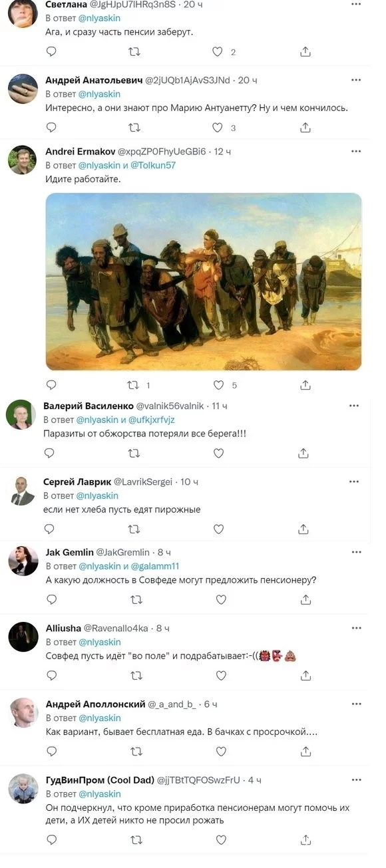Like Андрей Аполлонский's бесплатная еда tweet
This screenshot has width=386, height=868.
click(x=221, y=751)
